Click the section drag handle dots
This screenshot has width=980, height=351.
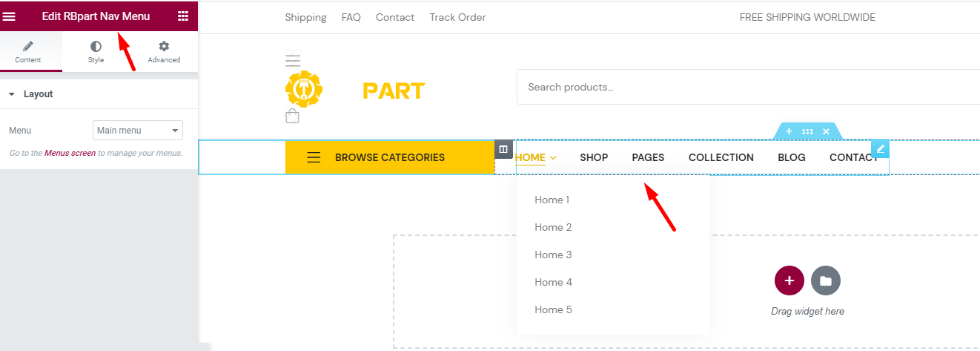point(807,131)
